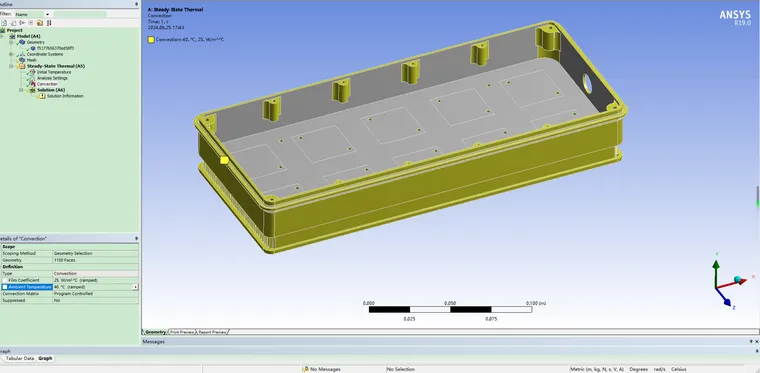Collapse the Solution (A6) branch
Viewport: 760px width, 373px height.
[21, 90]
